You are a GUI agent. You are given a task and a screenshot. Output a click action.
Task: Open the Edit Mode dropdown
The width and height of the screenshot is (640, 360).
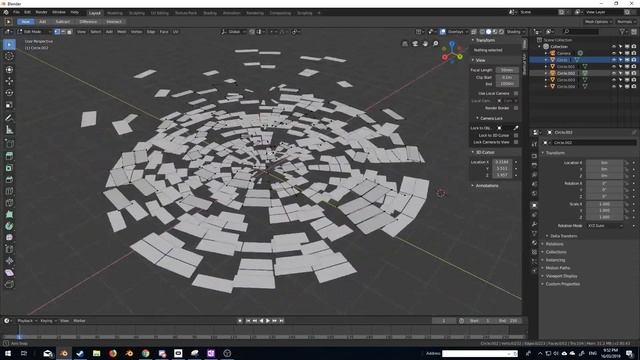tap(34, 31)
